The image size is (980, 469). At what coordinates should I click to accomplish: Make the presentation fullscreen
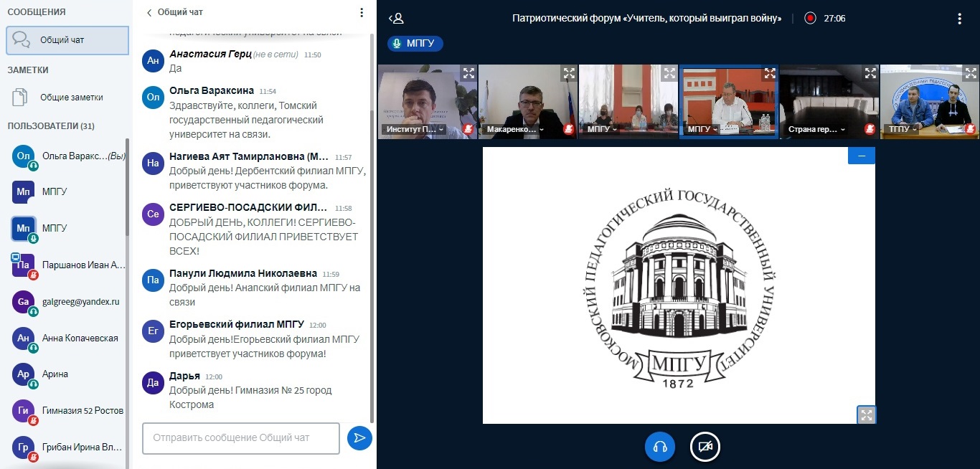point(867,414)
